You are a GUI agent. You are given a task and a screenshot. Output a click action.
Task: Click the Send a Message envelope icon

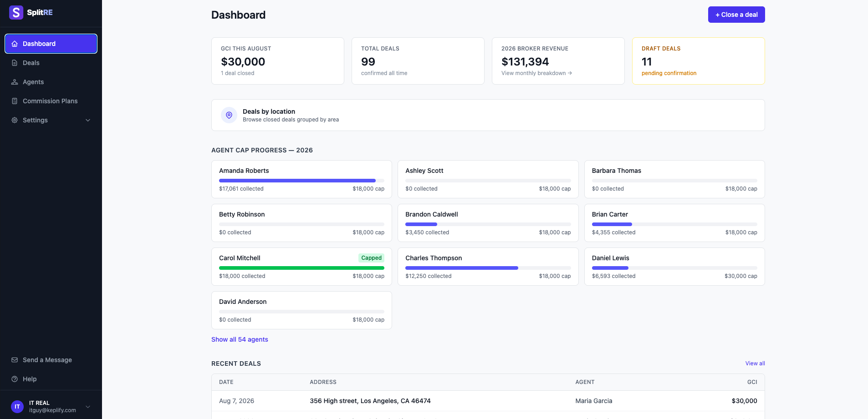[15, 360]
